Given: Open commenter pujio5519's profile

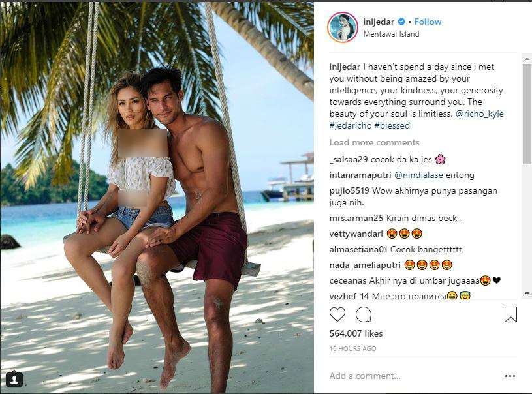Looking at the screenshot, I should [349, 191].
